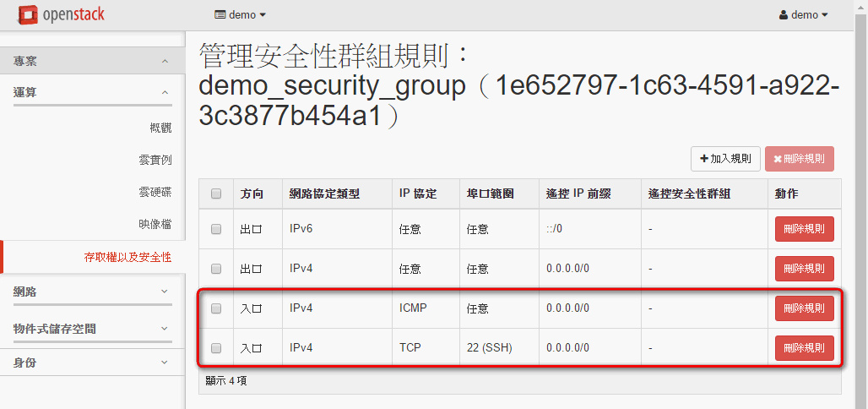Select the ICMP ingress rule checkbox
The image size is (868, 409).
tap(216, 308)
